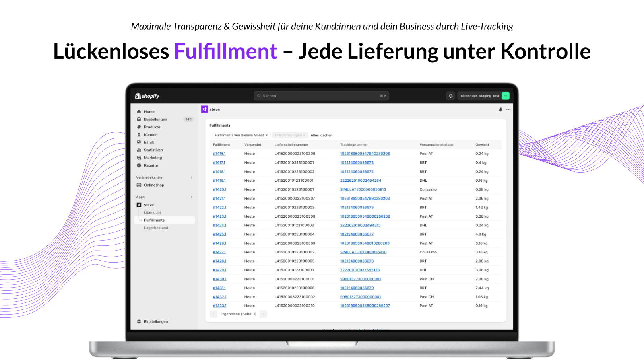The image size is (644, 362).
Task: Expand the Apps section
Action: [x=192, y=197]
